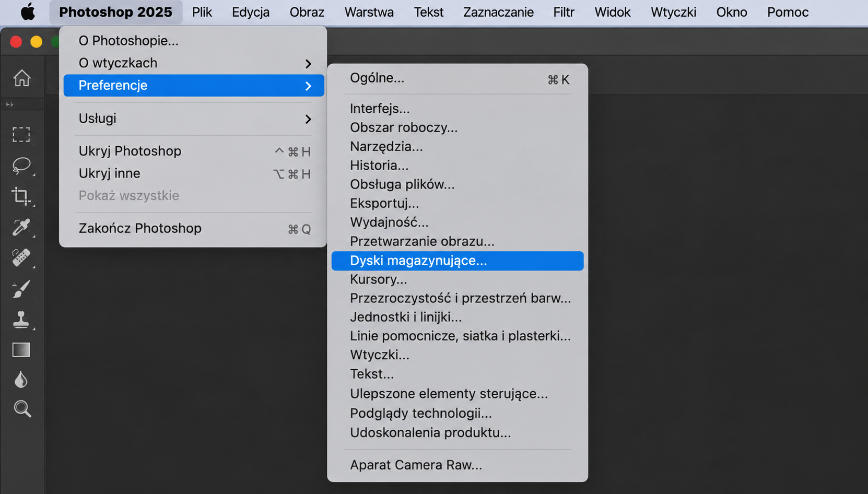Open the Tekst menu
The image size is (868, 494).
tap(429, 12)
